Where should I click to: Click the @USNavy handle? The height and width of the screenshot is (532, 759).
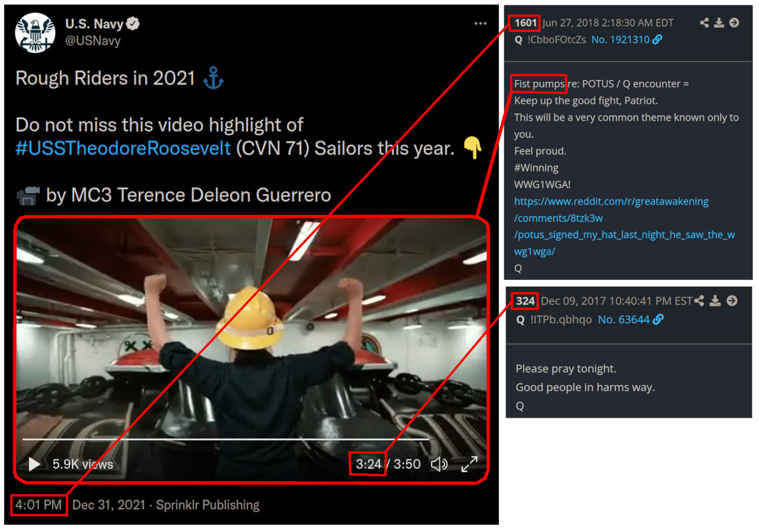tap(93, 41)
